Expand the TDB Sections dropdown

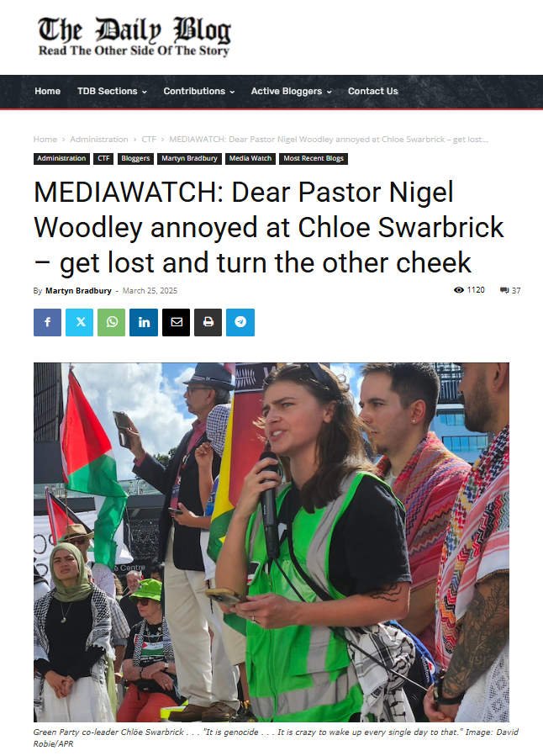click(x=112, y=91)
